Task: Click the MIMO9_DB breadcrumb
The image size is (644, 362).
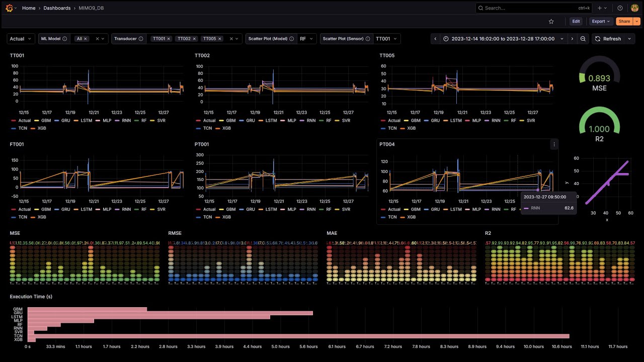Action: [91, 8]
